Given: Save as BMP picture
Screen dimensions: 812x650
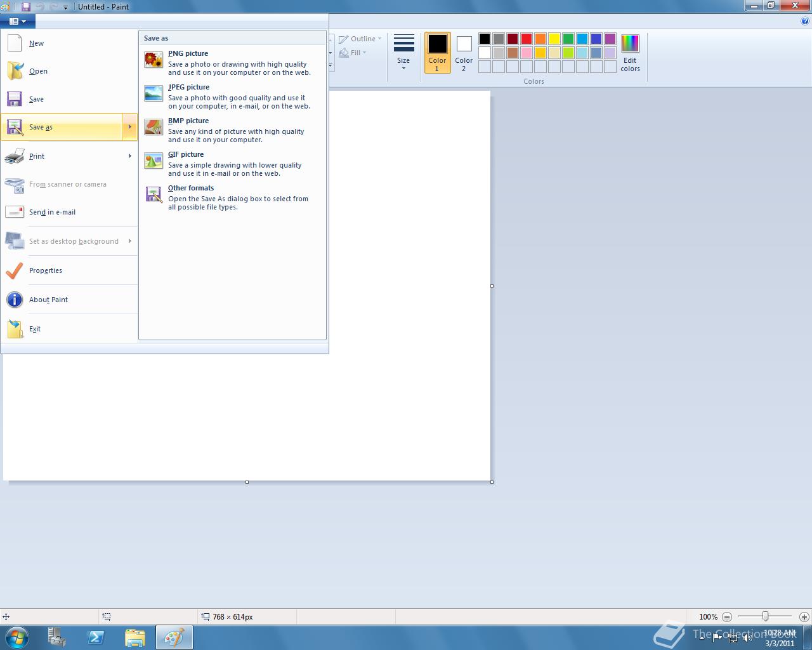Looking at the screenshot, I should tap(232, 129).
